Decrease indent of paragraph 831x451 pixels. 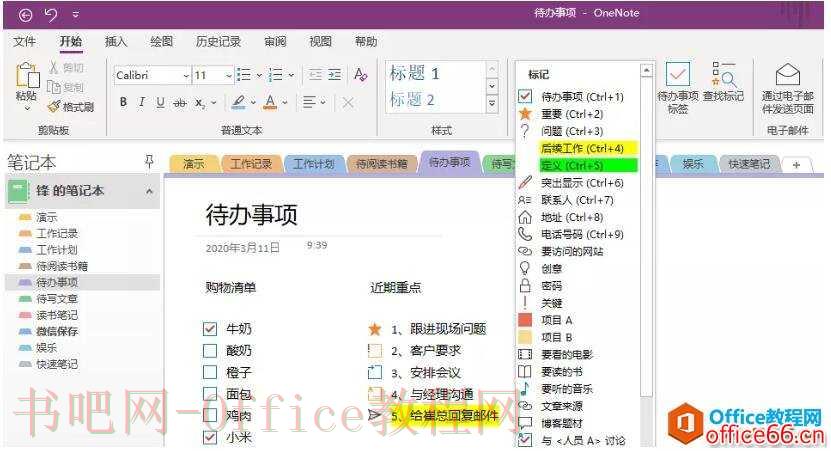(315, 75)
